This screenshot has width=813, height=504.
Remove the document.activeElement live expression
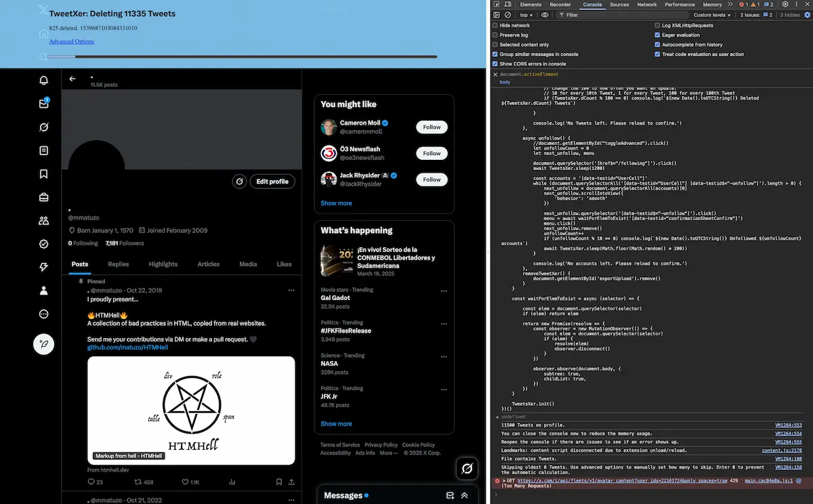click(x=495, y=74)
